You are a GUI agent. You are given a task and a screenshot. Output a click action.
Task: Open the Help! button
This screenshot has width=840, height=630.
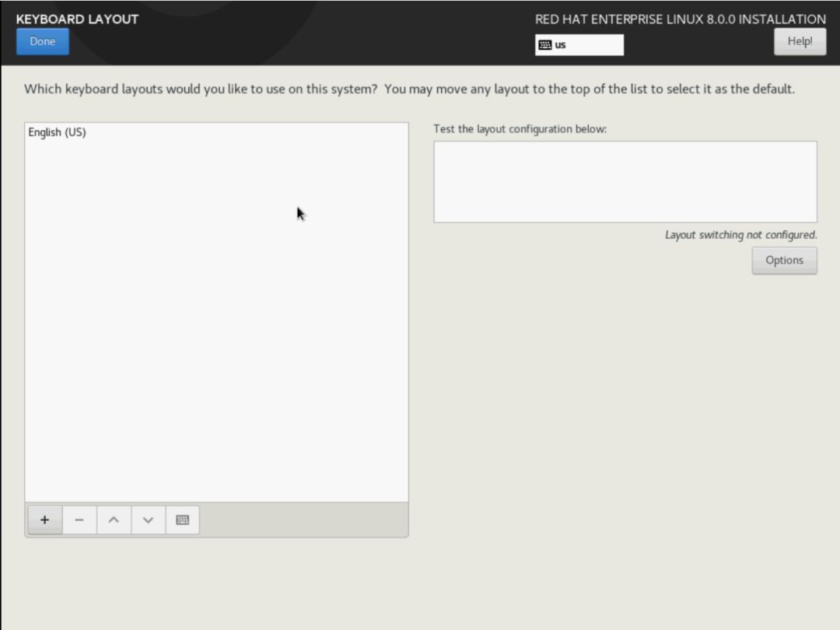[800, 41]
